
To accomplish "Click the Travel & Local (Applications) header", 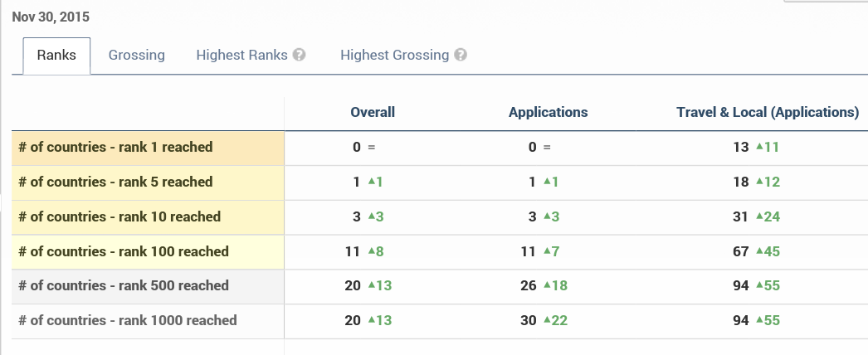I will pyautogui.click(x=768, y=112).
